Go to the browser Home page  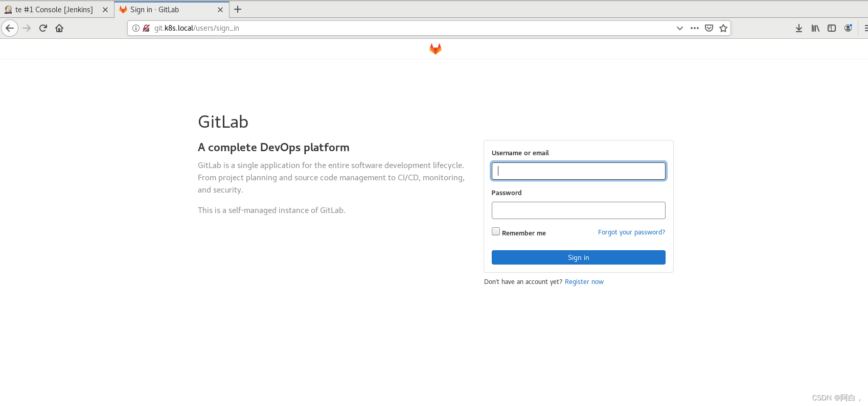click(x=59, y=28)
